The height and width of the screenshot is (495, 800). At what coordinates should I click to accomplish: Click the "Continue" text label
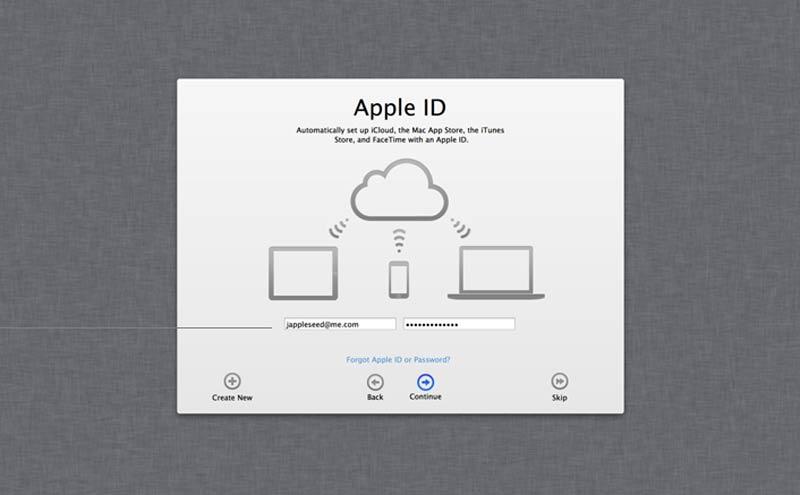pos(425,397)
